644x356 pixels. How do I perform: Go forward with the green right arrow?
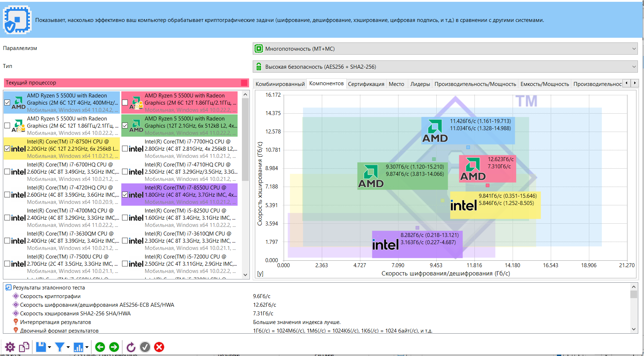tap(114, 347)
